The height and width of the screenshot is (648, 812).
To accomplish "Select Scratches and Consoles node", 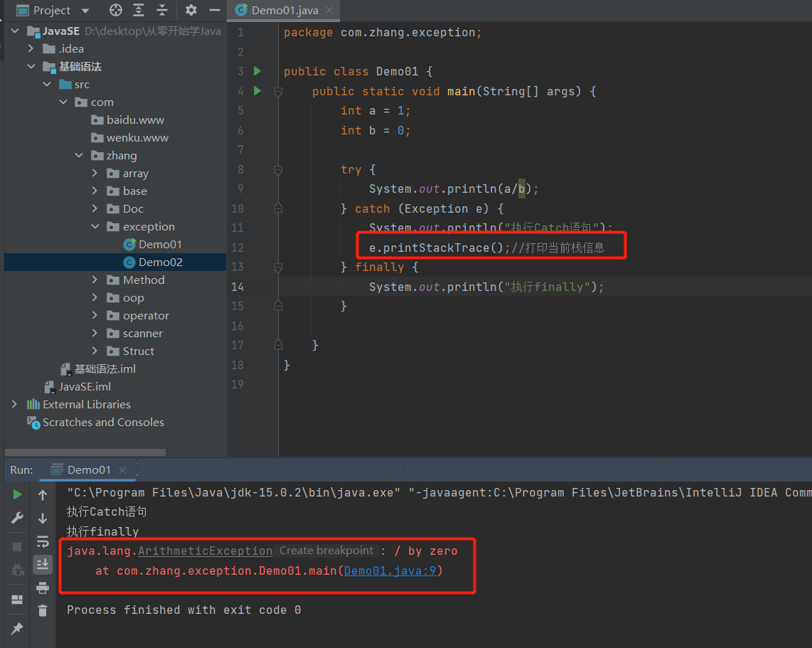I will pos(96,422).
